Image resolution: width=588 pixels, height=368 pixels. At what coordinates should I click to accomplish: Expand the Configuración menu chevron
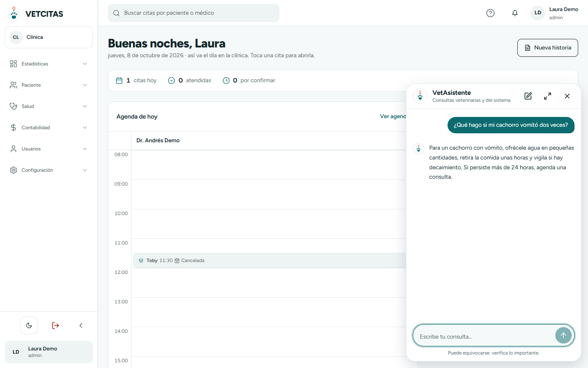click(x=85, y=170)
